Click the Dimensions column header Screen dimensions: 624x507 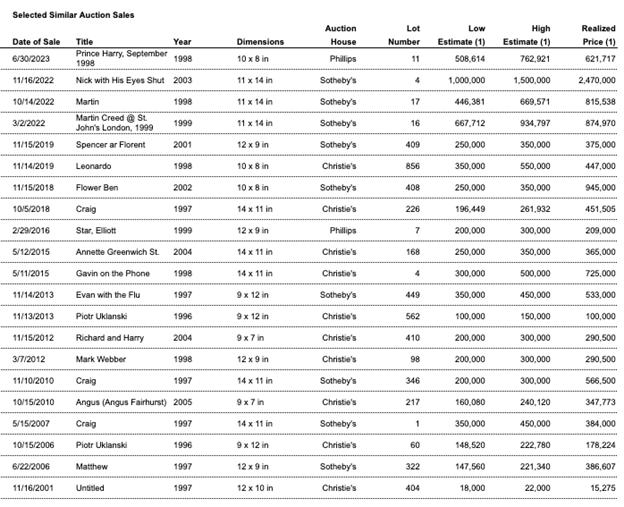click(260, 42)
